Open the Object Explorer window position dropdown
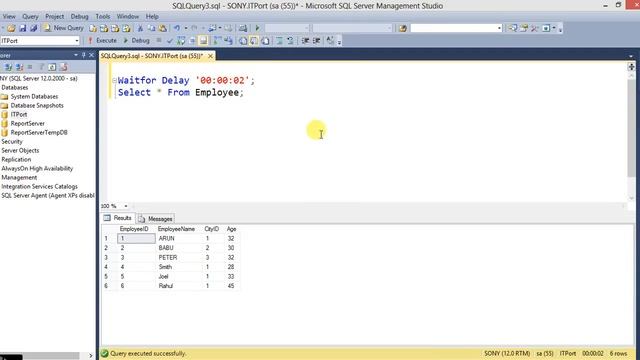 [x=76, y=55]
